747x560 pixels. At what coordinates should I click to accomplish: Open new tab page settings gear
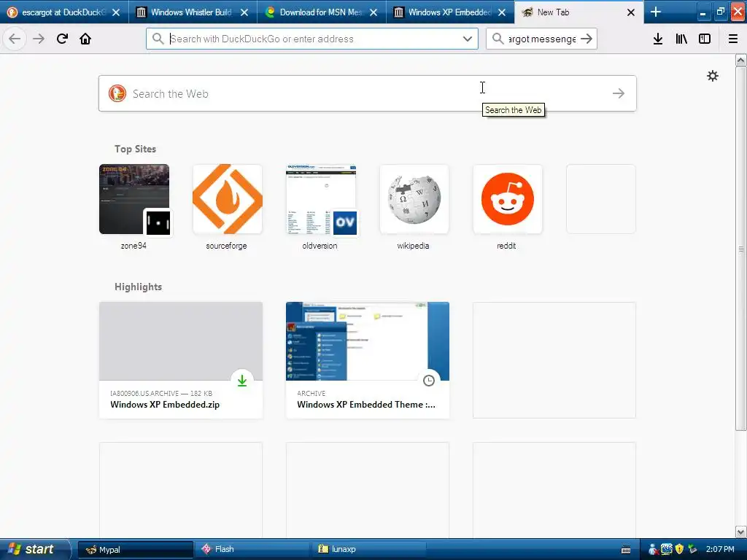[712, 76]
